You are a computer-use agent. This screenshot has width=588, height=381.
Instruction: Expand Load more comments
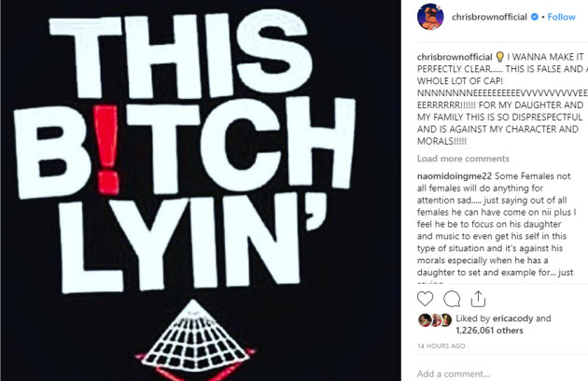point(463,159)
